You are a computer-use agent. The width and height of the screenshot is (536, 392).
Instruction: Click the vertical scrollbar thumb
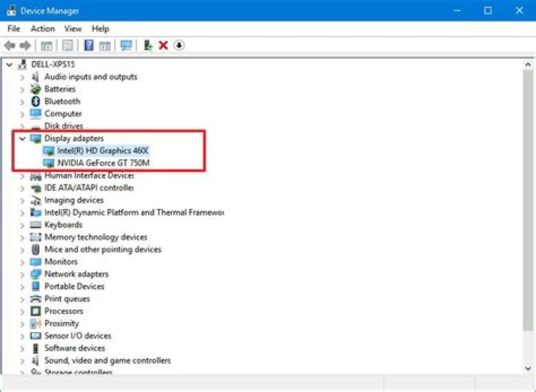point(528,200)
